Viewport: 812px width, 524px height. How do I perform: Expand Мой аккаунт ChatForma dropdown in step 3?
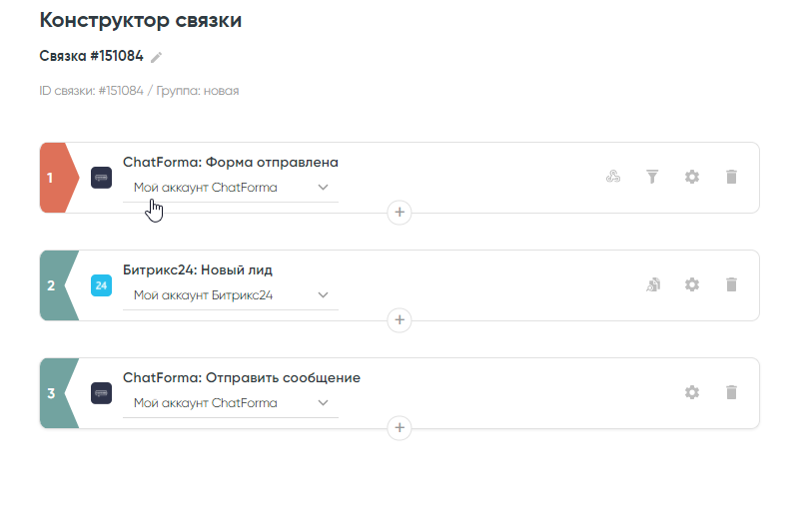[231, 403]
